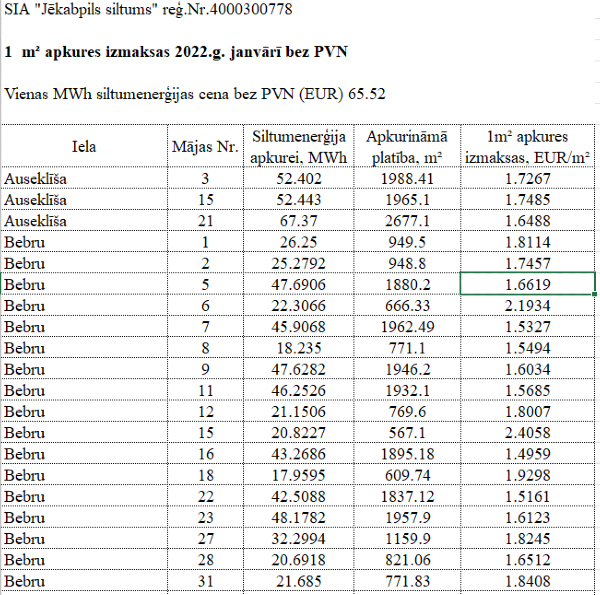600x595 pixels.
Task: Click the cost cell 1.7267
Action: 528,178
